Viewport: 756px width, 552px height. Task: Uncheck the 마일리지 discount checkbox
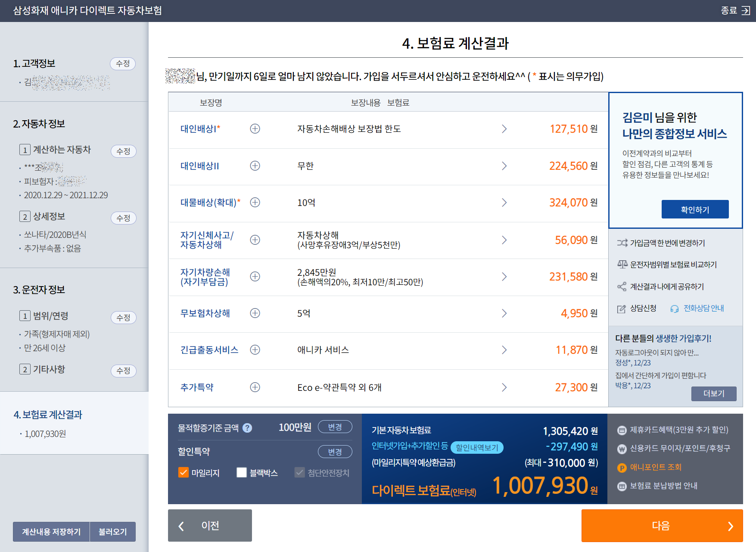183,473
